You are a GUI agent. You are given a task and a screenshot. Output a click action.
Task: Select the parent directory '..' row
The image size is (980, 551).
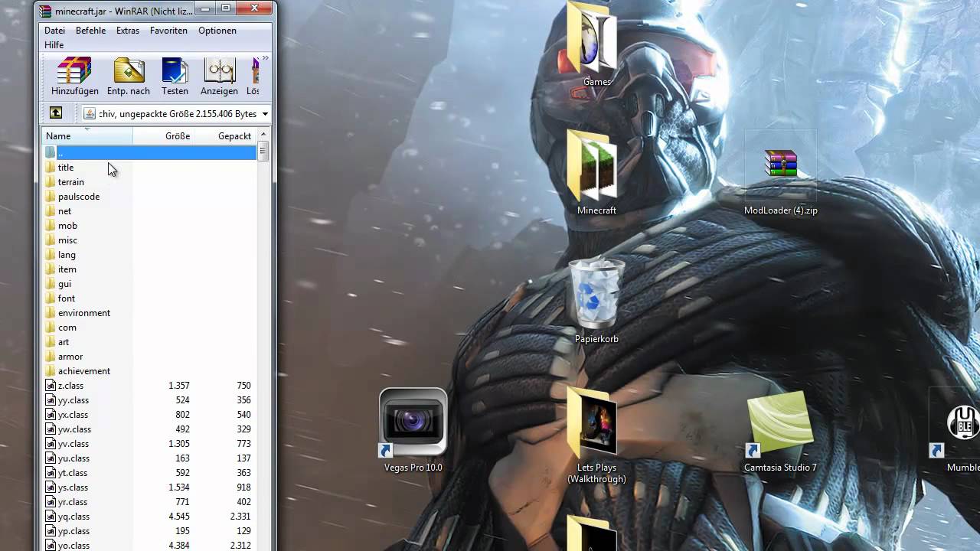coord(149,153)
